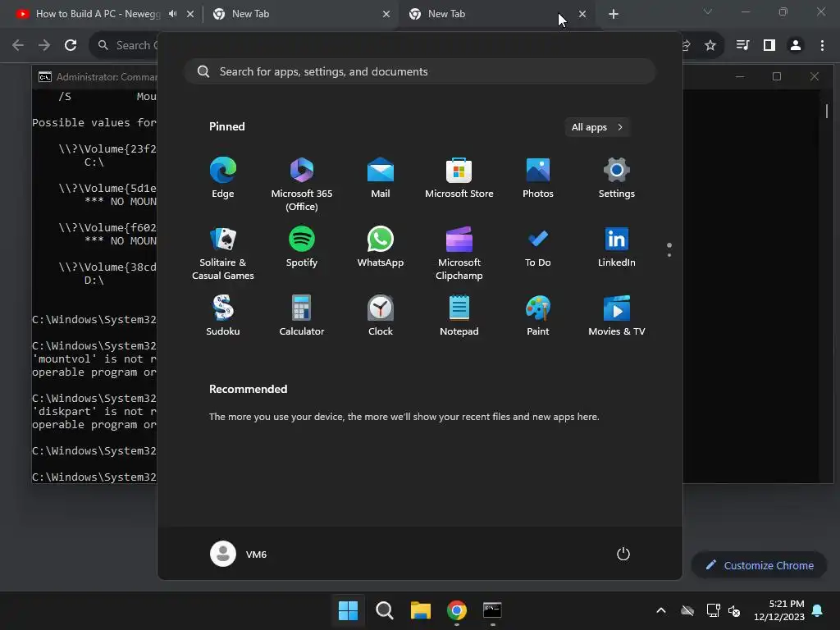The width and height of the screenshot is (840, 630).
Task: Open the Paint app
Action: (538, 316)
